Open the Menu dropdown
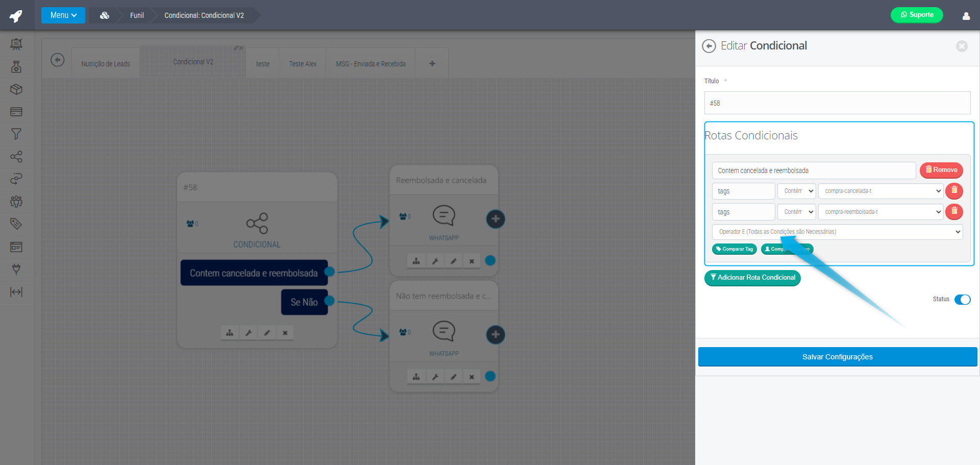This screenshot has width=980, height=465. 63,15
